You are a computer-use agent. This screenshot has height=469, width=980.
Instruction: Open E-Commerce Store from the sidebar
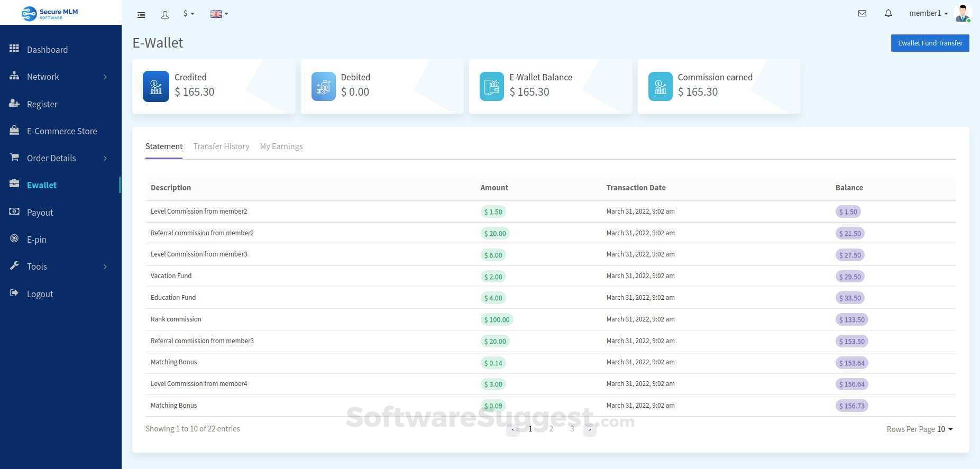62,131
